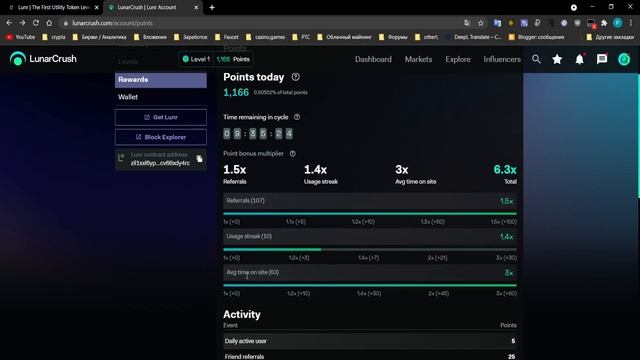The image size is (640, 360).
Task: Click the Avg time on site (63) progress bar
Action: tap(370, 285)
